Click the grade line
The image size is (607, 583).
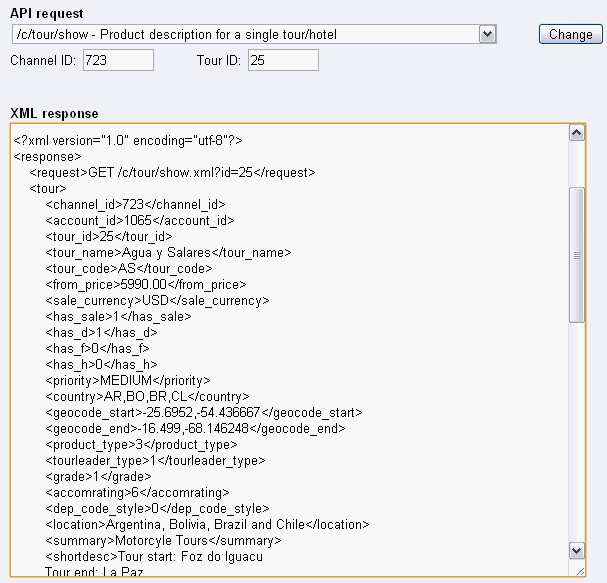[x=98, y=477]
